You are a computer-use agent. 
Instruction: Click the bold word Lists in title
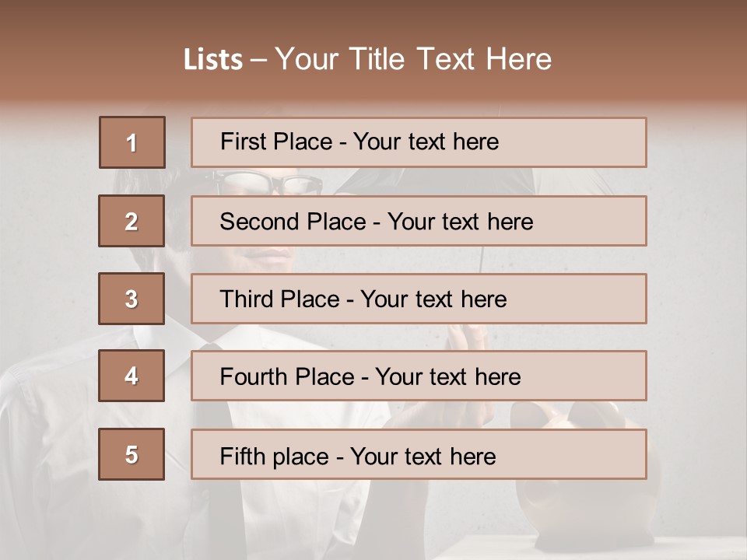click(213, 60)
